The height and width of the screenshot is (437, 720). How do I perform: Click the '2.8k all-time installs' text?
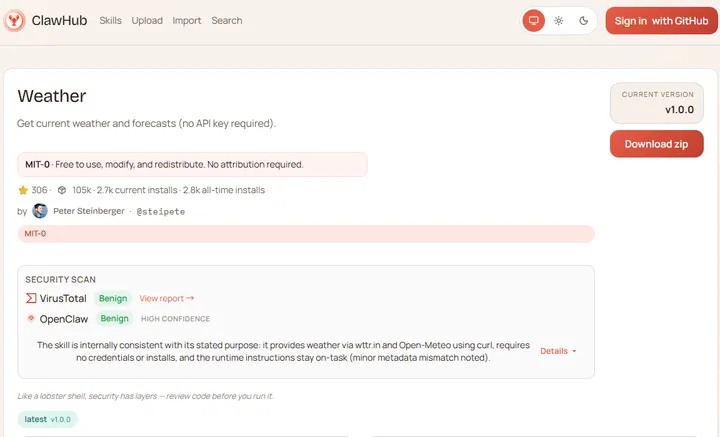(x=224, y=190)
